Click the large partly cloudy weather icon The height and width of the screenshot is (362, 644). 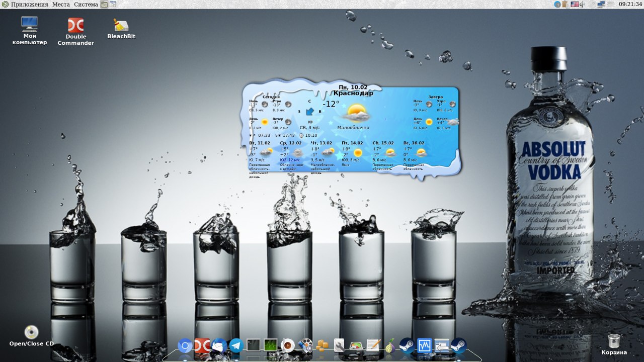click(357, 114)
